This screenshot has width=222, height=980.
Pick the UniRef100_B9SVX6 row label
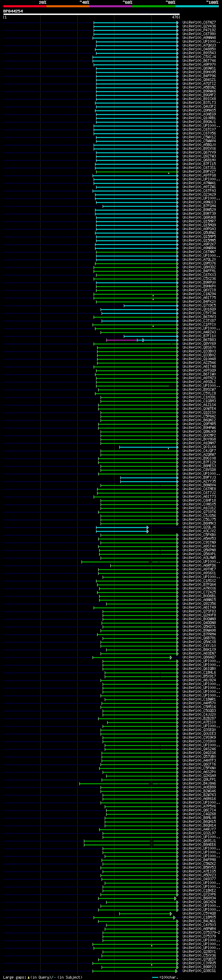coord(199,148)
